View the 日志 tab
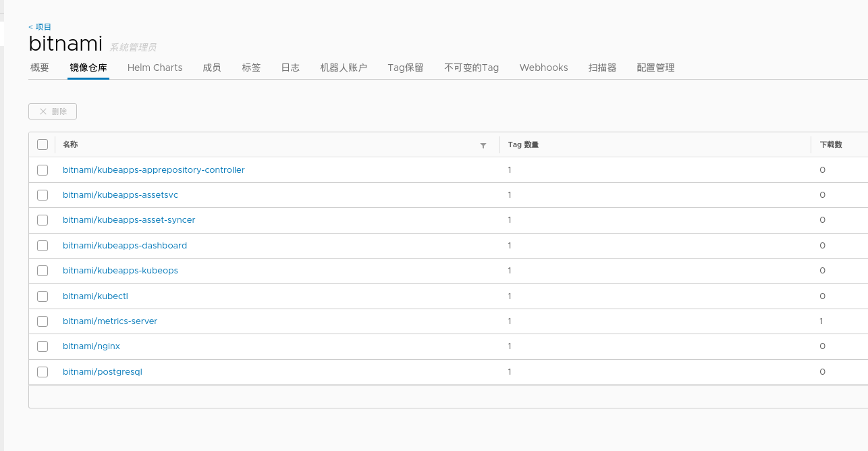Image resolution: width=868 pixels, height=451 pixels. [x=290, y=68]
